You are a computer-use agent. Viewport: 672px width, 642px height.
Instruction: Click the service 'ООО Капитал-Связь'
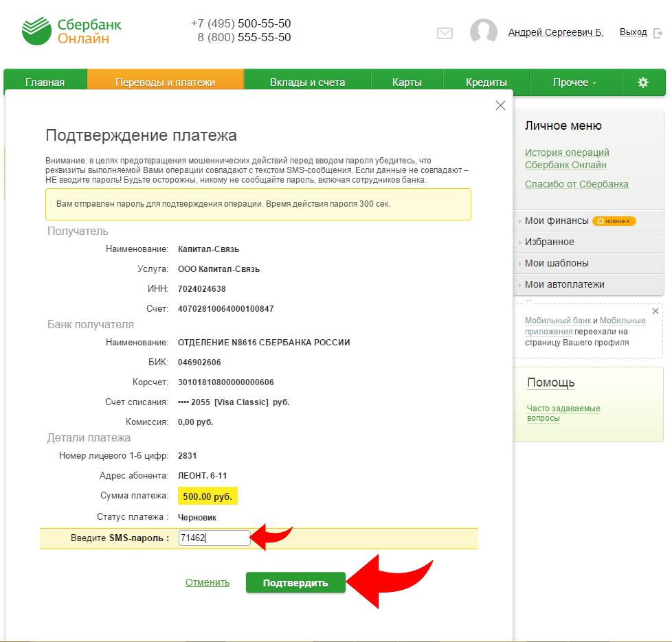(x=219, y=269)
